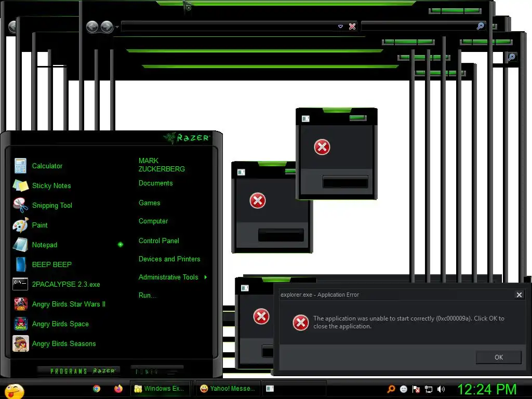Launch Firefox from the taskbar
The width and height of the screenshot is (532, 399).
pyautogui.click(x=118, y=389)
